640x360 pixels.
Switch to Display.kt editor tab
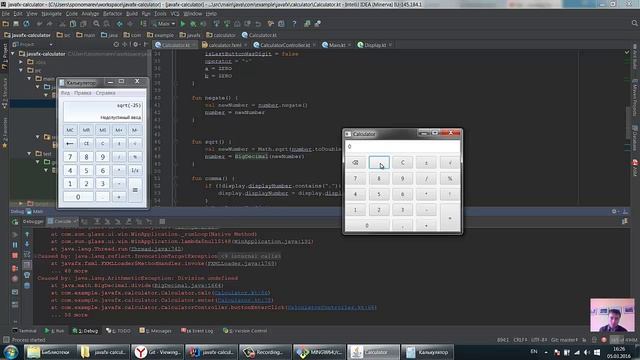click(x=374, y=45)
